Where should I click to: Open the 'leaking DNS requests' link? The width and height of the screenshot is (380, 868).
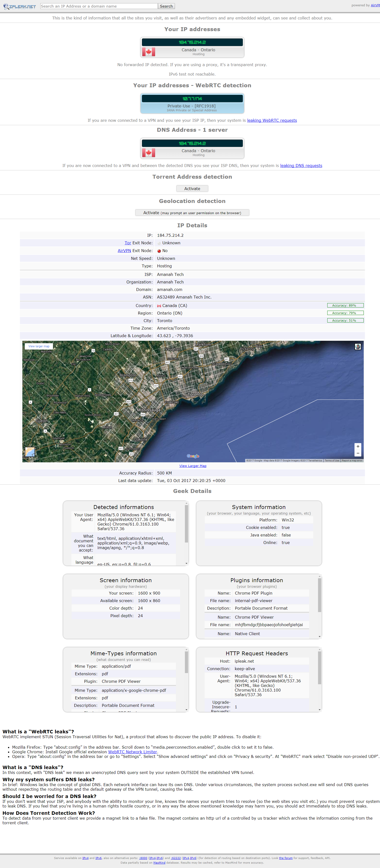coord(301,166)
